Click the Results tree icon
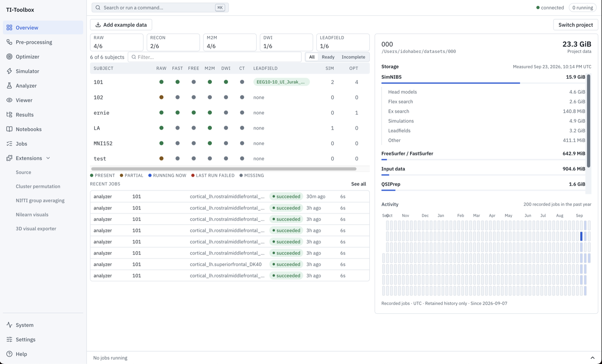Viewport: 602px width, 364px height. pos(9,115)
